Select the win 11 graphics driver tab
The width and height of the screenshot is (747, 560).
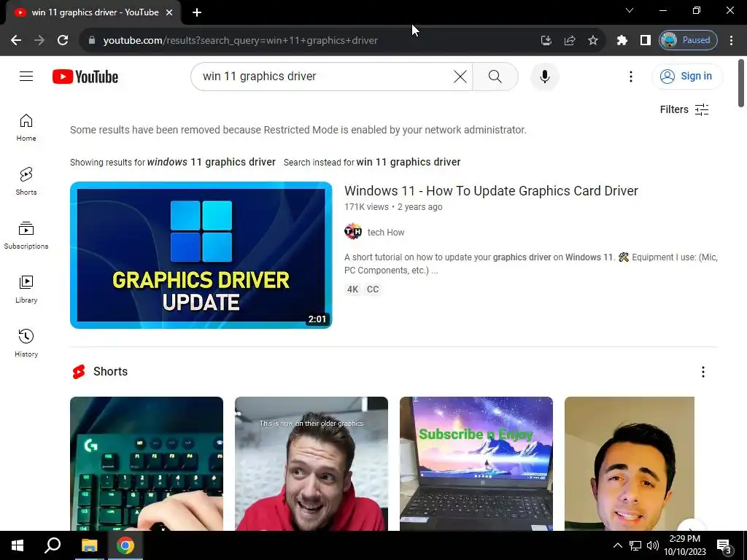click(93, 12)
